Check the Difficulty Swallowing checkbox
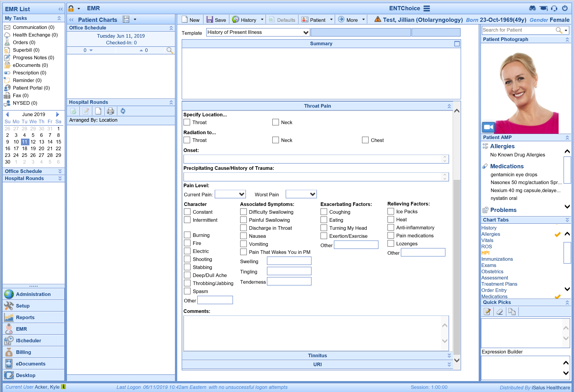 pyautogui.click(x=243, y=212)
